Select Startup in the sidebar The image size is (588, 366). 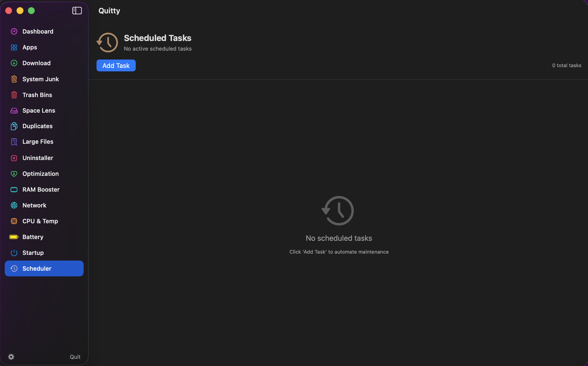pos(33,253)
